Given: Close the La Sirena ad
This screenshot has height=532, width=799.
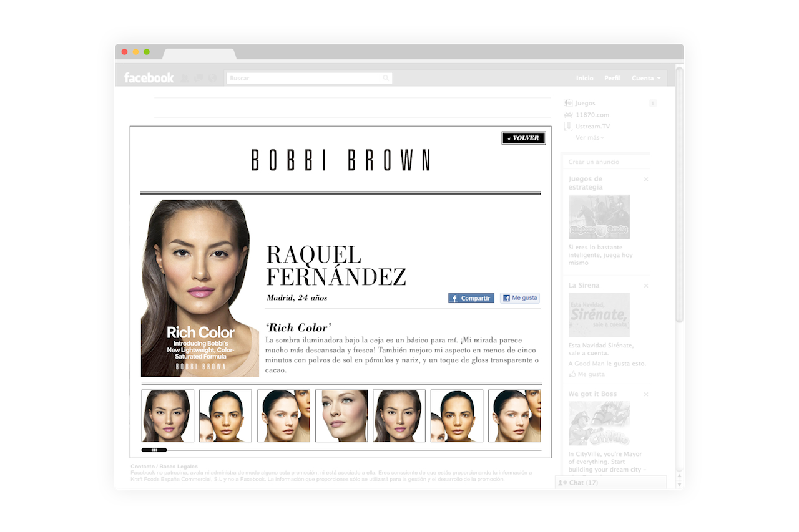Looking at the screenshot, I should click(646, 286).
